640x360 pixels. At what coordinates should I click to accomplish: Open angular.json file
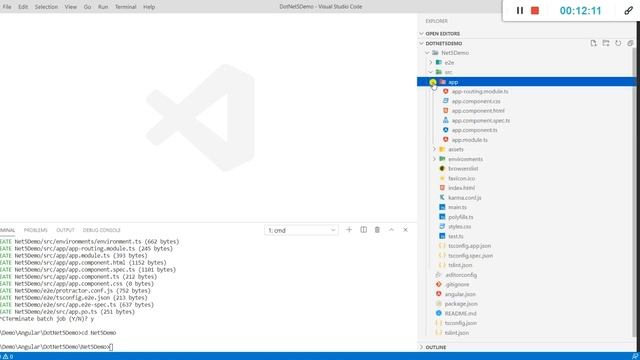tap(460, 294)
